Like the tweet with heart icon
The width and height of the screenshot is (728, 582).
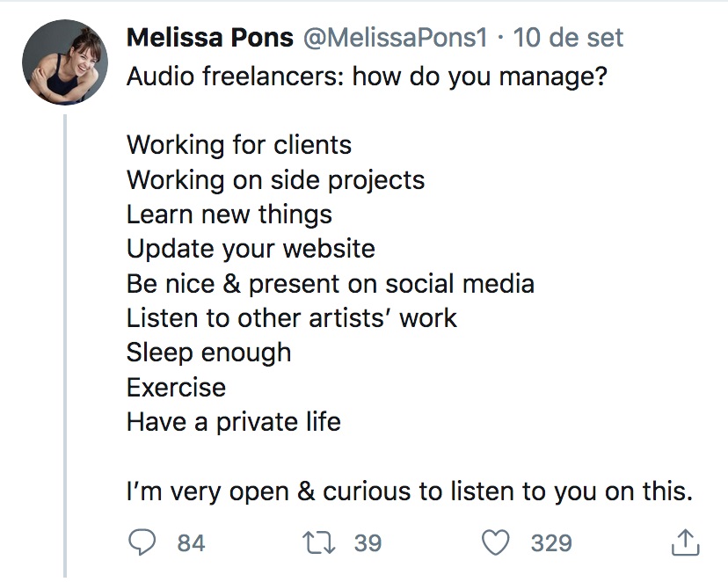498,542
